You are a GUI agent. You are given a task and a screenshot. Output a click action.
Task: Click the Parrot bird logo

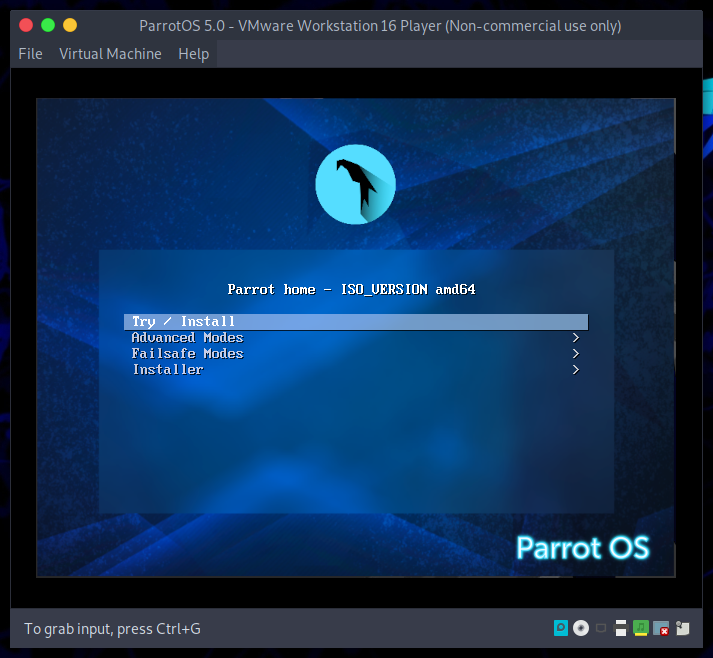[x=355, y=184]
